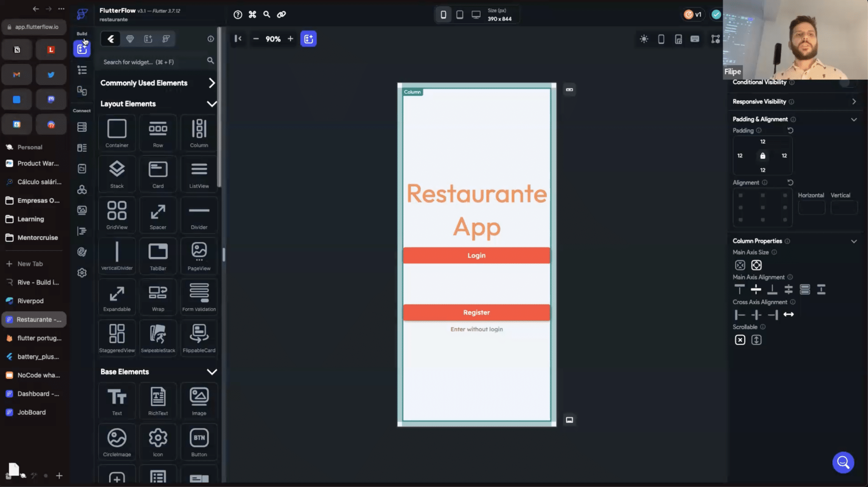Screen dimensions: 868x487
Task: Open the theme settings palette icon
Action: (x=82, y=252)
